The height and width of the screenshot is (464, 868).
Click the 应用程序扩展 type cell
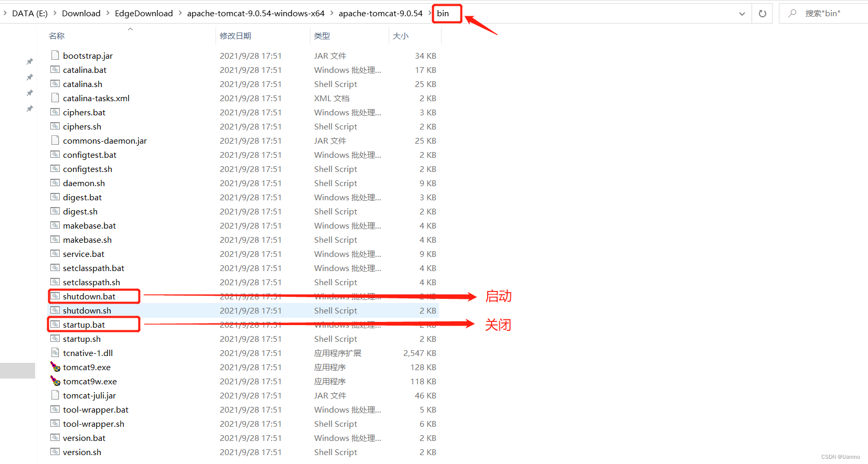(x=338, y=353)
